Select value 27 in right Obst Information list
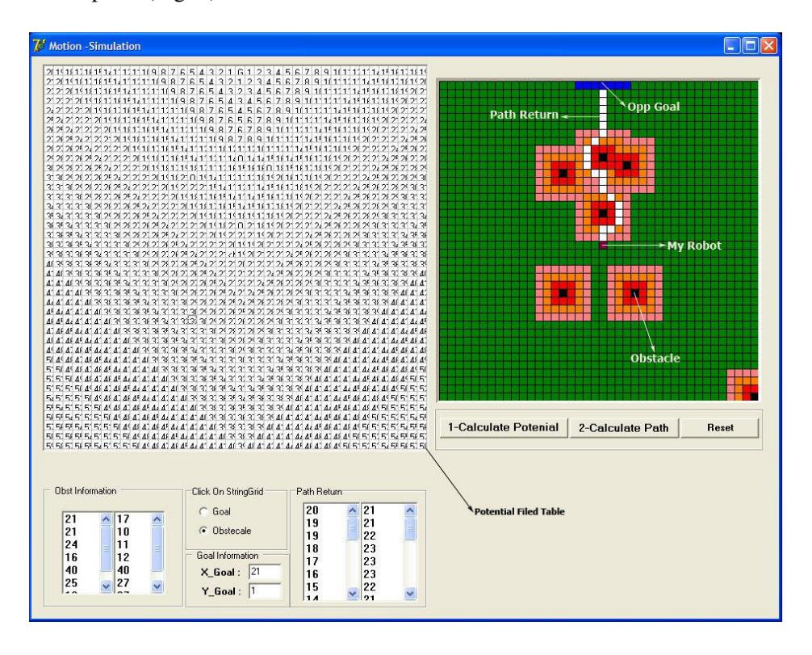812x655 pixels. click(123, 583)
